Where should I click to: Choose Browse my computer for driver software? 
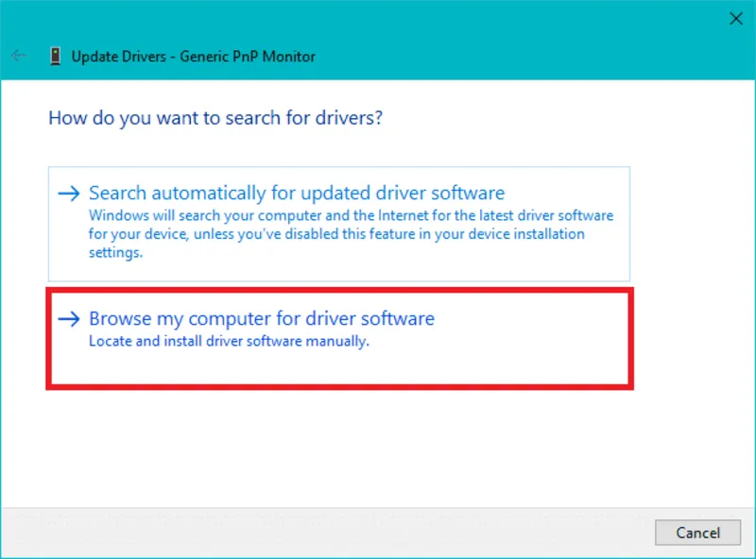point(262,319)
